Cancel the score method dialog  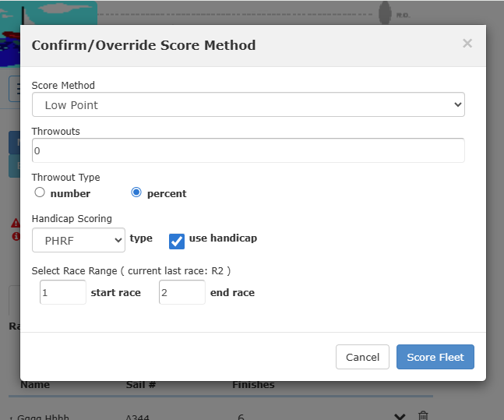point(362,357)
